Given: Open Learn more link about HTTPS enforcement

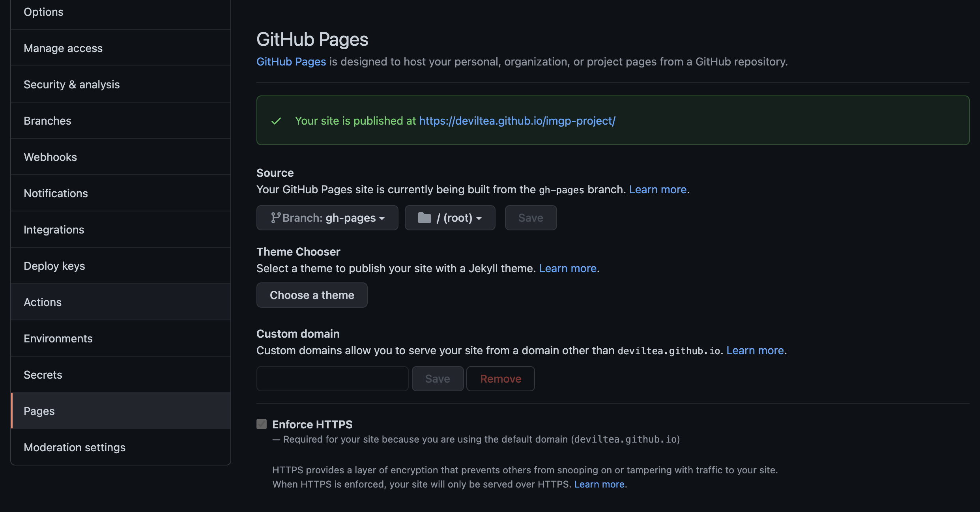Looking at the screenshot, I should (x=599, y=484).
